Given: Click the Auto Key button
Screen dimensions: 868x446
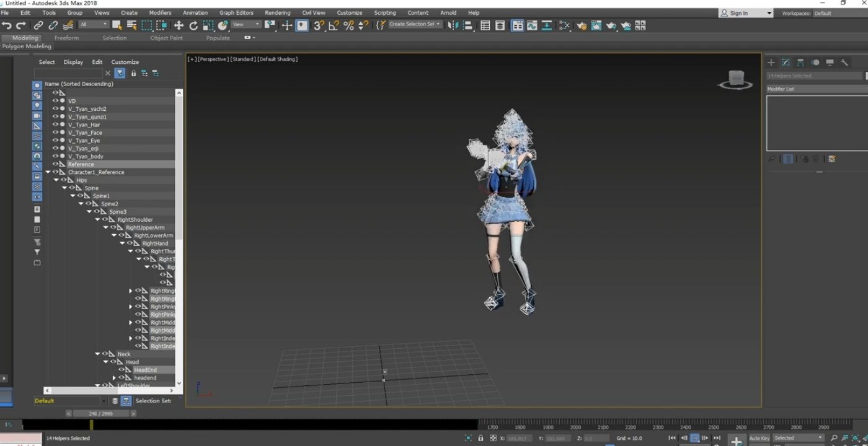Looking at the screenshot, I should point(759,438).
